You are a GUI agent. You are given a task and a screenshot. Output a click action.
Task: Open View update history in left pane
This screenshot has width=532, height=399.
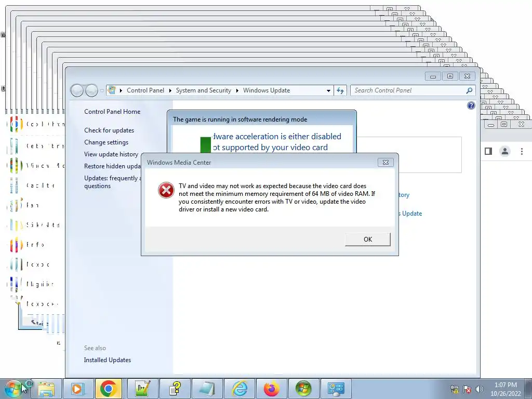click(111, 154)
